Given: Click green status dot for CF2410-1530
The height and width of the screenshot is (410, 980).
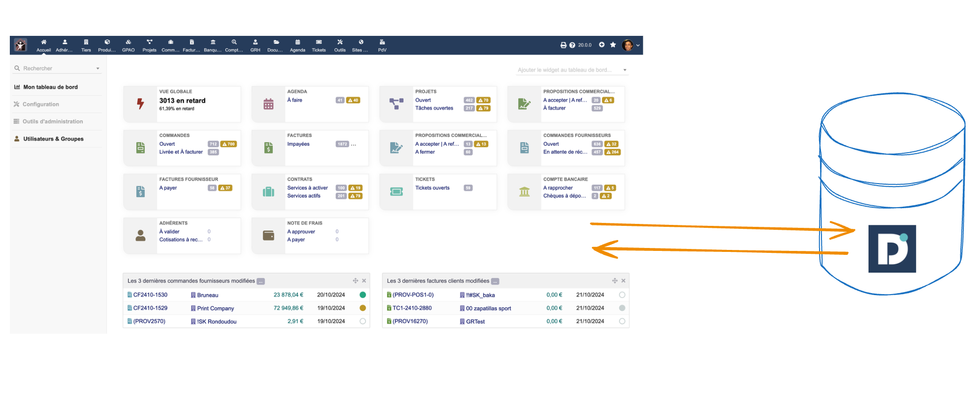Looking at the screenshot, I should (363, 295).
